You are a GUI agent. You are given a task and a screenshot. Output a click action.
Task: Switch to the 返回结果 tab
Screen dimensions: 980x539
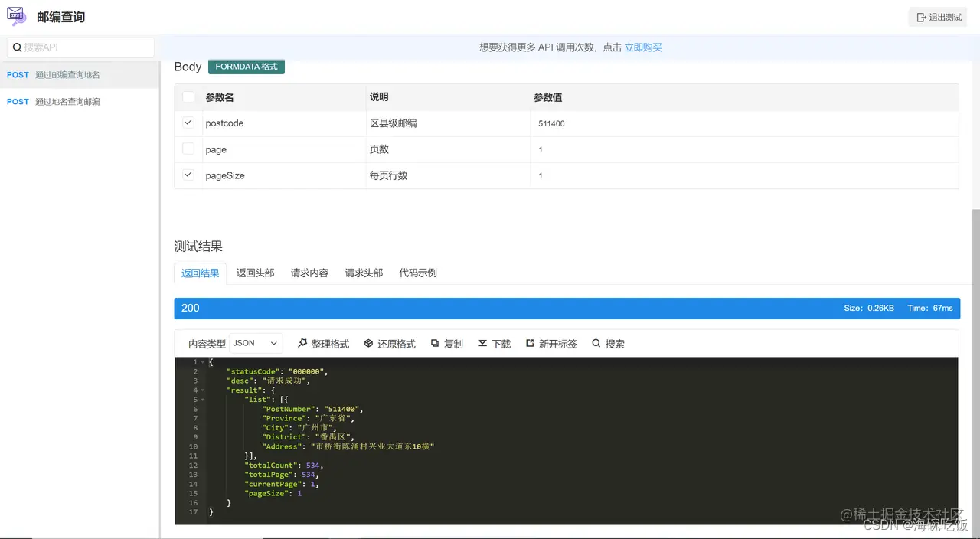200,273
